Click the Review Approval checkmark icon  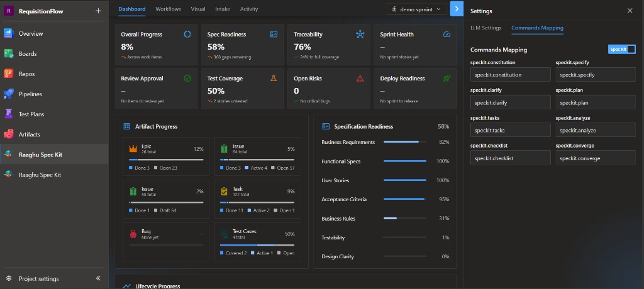pyautogui.click(x=187, y=79)
